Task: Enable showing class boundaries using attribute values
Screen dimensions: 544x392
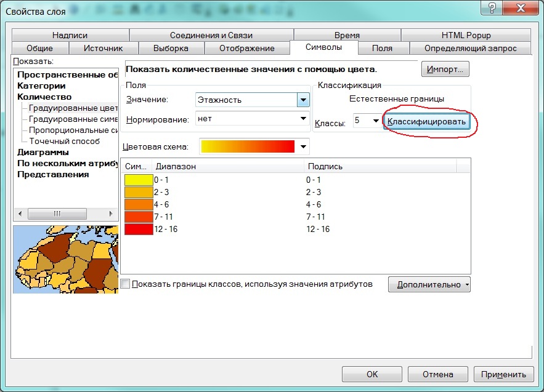Action: point(126,284)
